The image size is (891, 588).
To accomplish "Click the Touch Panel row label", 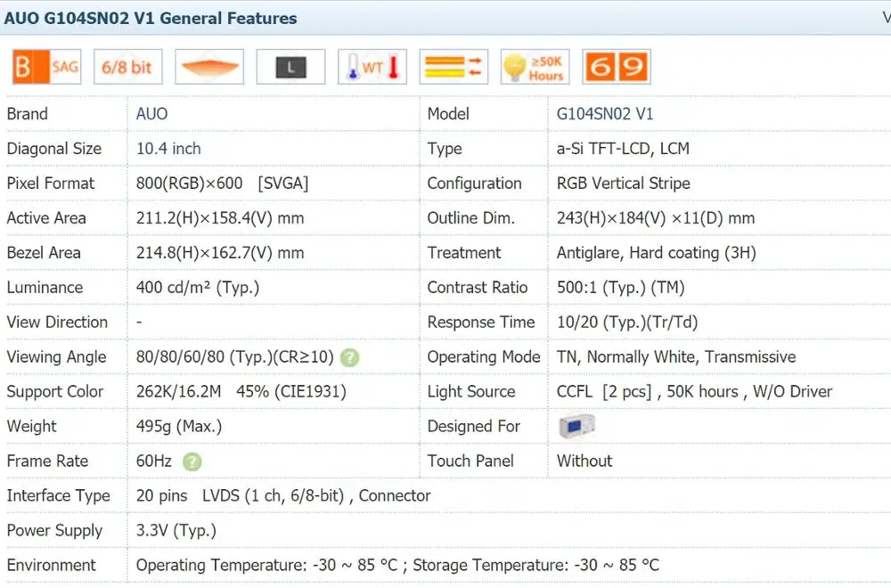I will tap(470, 461).
